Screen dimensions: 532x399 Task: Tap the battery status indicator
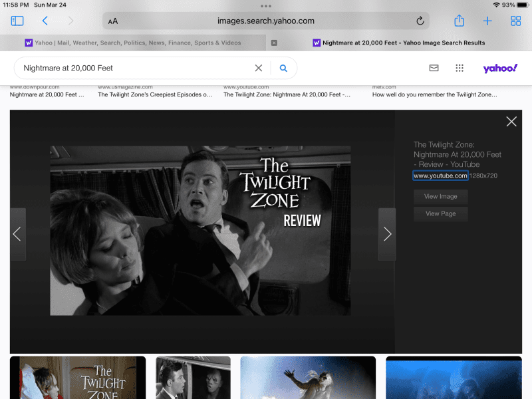tap(523, 5)
